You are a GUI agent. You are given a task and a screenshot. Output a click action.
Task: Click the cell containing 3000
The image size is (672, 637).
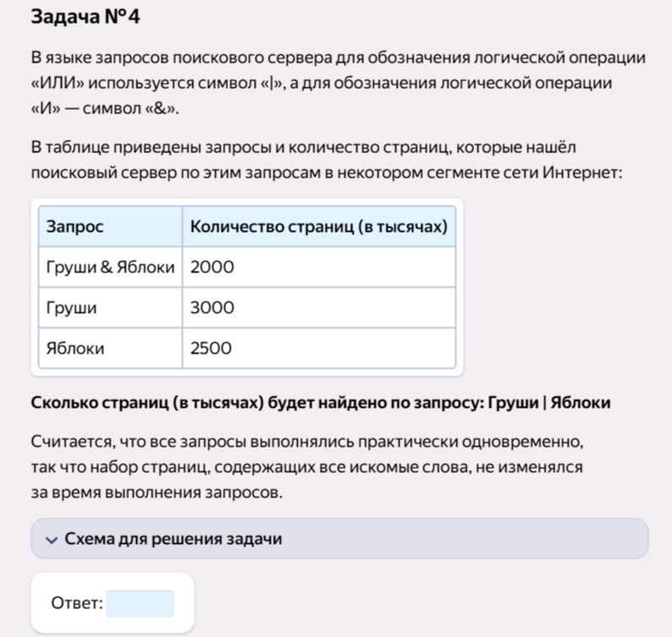coord(319,308)
